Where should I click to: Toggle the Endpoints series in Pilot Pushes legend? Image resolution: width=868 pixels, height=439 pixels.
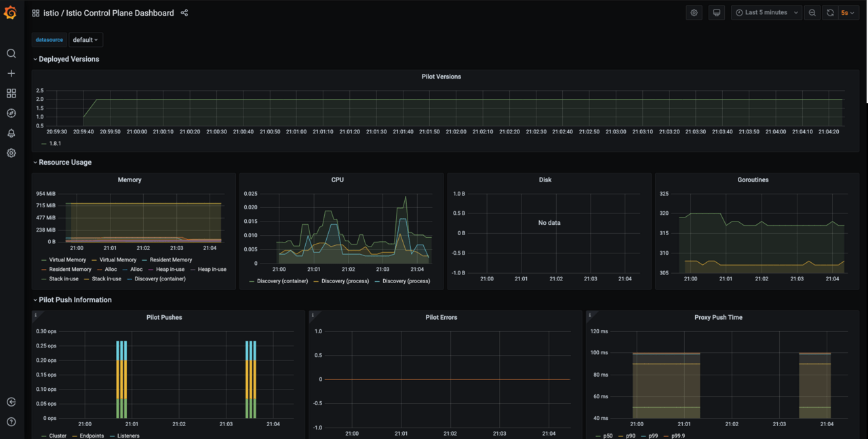click(x=92, y=436)
